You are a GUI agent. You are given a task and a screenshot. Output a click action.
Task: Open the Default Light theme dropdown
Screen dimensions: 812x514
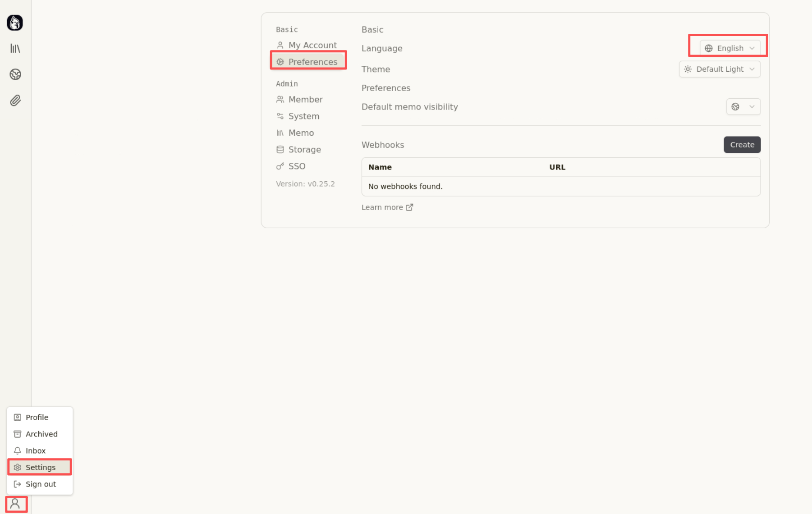tap(720, 69)
